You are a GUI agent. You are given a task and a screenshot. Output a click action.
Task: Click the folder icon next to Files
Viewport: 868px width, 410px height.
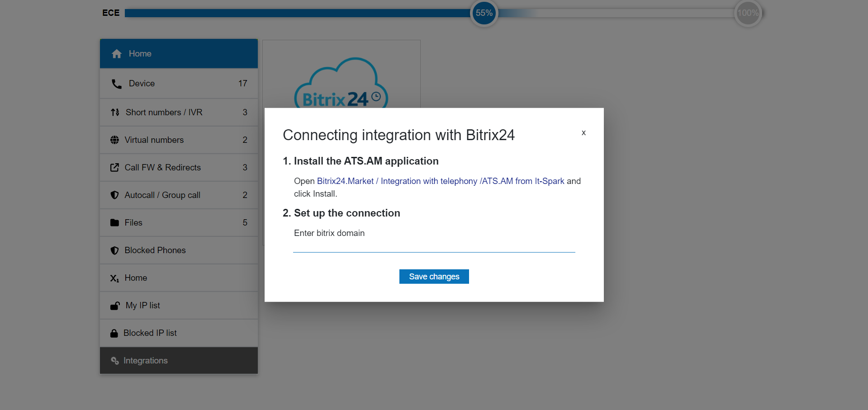(x=115, y=223)
